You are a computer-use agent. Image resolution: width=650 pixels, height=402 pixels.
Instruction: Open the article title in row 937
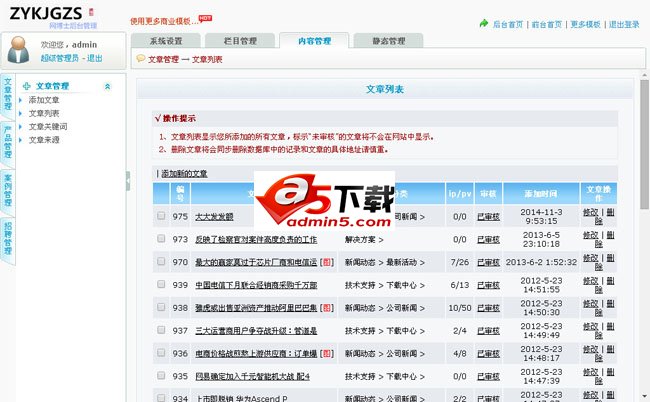(256, 331)
